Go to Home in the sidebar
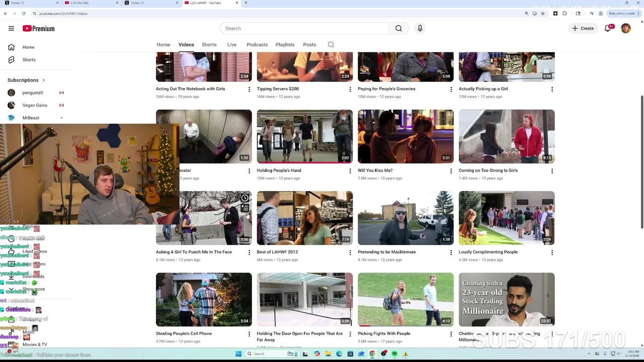644x362 pixels. click(x=28, y=47)
